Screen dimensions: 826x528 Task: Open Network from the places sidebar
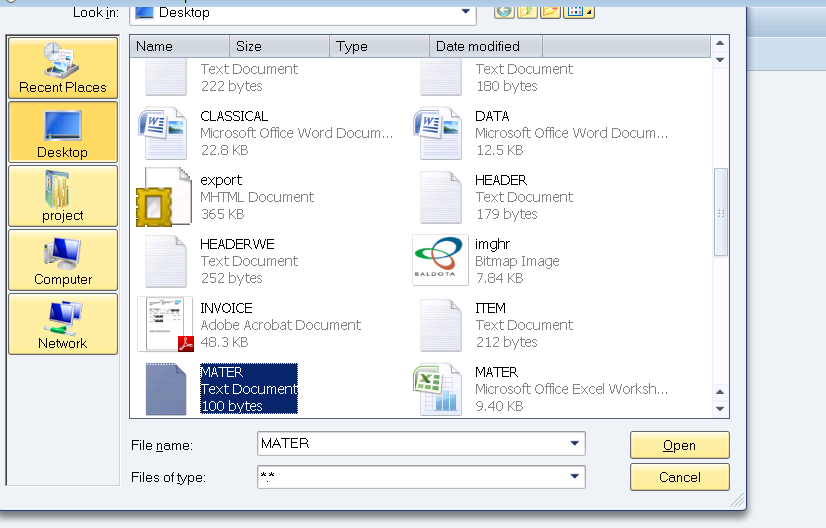(63, 324)
